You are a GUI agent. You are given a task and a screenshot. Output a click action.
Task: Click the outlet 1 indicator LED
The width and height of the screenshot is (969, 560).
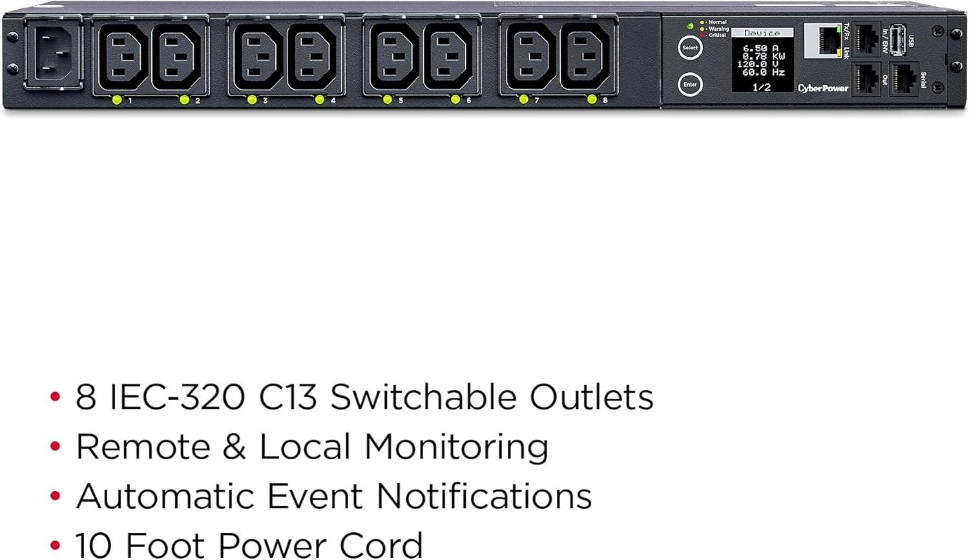tap(117, 99)
